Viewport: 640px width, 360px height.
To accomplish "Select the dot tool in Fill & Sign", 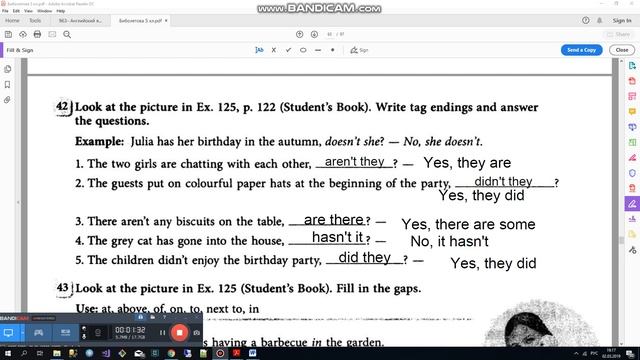I will 332,50.
